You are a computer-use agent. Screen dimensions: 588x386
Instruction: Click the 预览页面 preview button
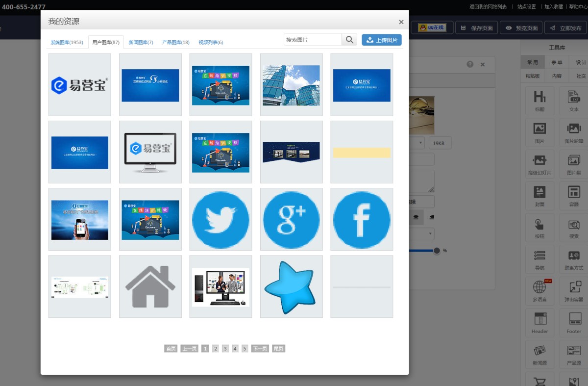(x=521, y=27)
